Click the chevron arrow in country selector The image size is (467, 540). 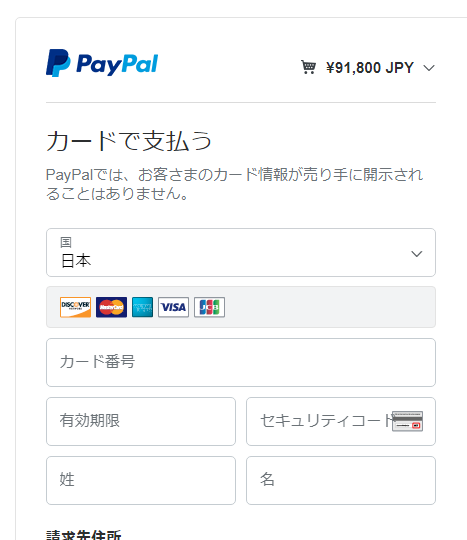point(417,254)
